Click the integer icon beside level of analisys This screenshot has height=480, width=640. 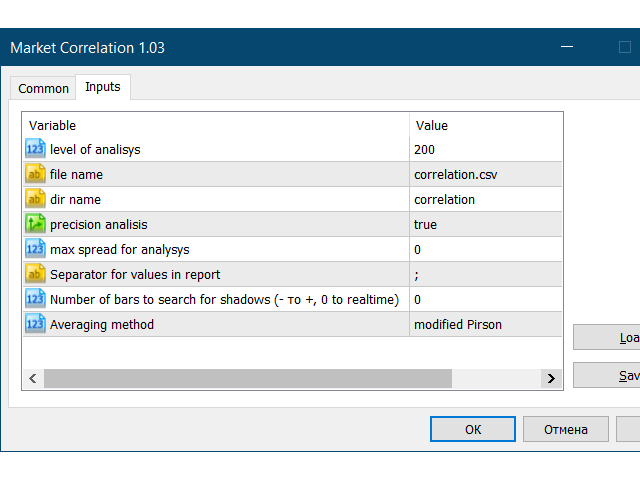tap(35, 149)
